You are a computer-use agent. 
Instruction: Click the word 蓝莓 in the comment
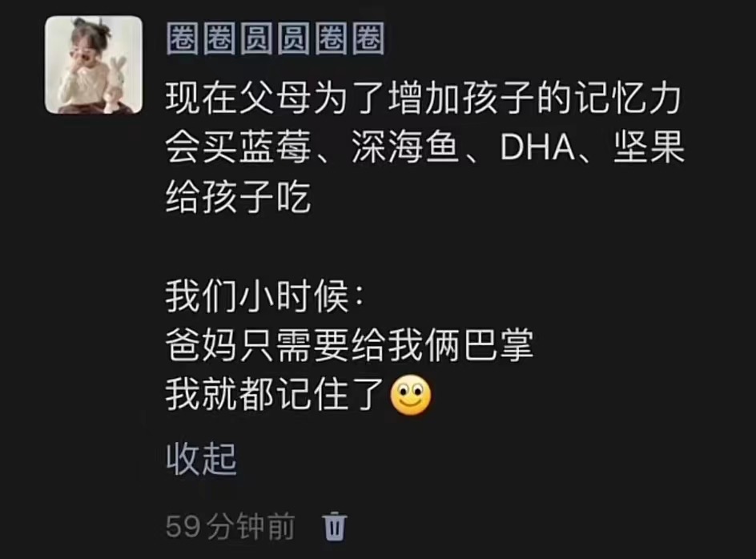pos(275,147)
